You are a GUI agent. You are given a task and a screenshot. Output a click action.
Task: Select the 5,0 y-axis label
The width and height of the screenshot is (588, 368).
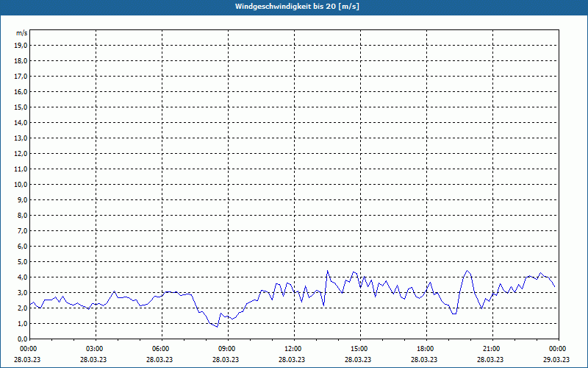pyautogui.click(x=22, y=262)
